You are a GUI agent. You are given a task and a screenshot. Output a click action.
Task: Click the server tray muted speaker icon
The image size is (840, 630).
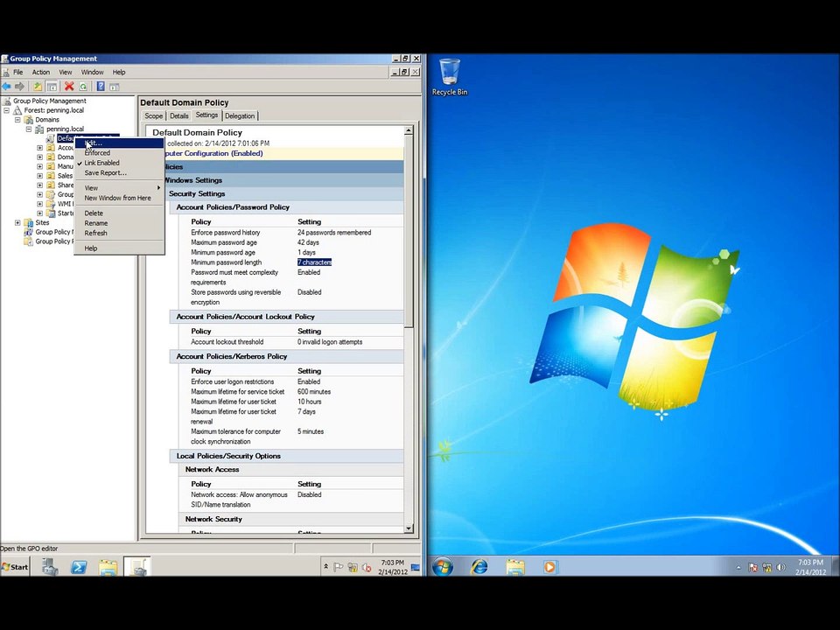point(367,567)
